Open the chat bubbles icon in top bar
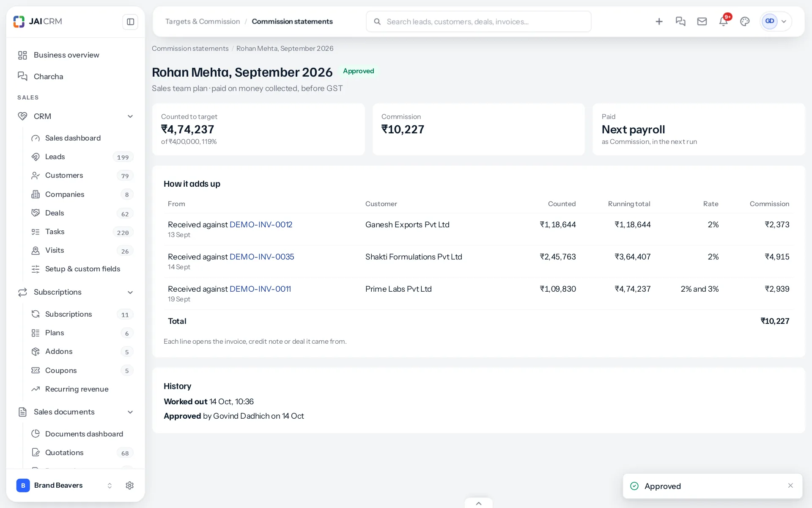Viewport: 812px width, 508px height. (680, 21)
